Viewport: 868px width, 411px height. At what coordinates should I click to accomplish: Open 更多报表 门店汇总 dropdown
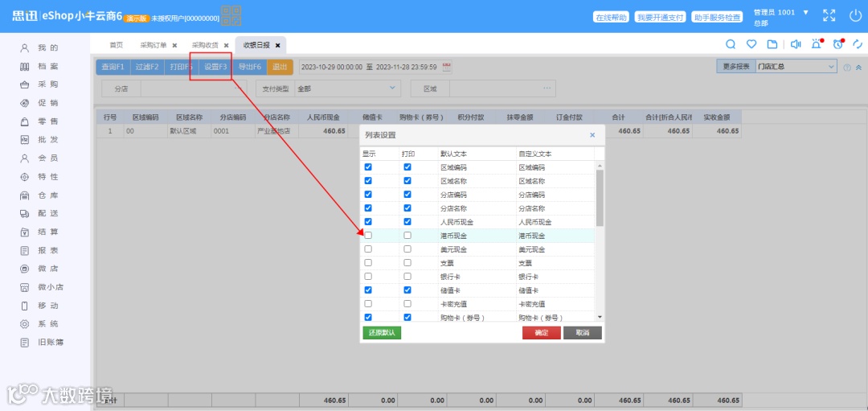click(796, 67)
